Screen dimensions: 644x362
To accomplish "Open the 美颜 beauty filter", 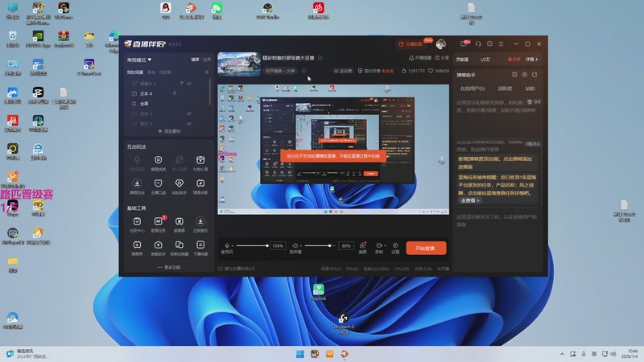I will (363, 248).
